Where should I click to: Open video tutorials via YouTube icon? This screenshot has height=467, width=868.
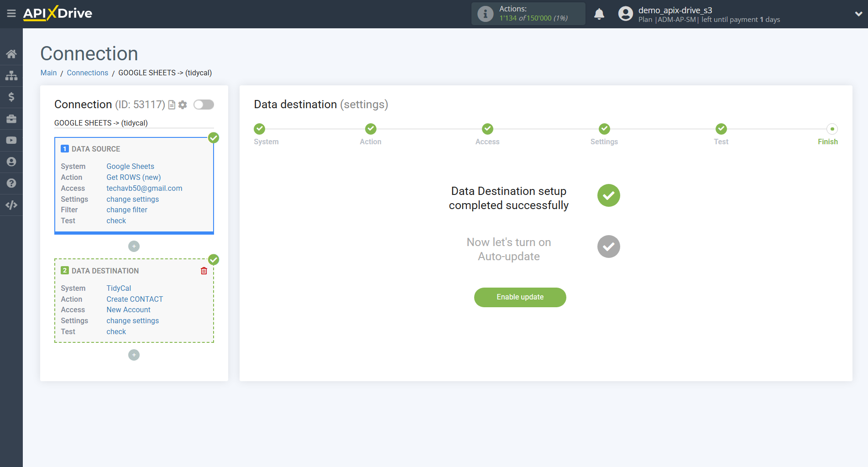click(x=11, y=140)
